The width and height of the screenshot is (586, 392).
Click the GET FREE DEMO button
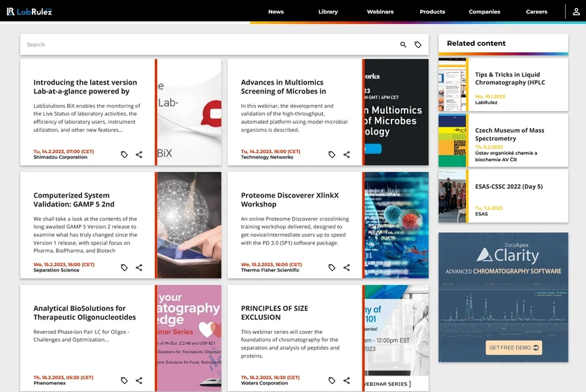tap(514, 347)
